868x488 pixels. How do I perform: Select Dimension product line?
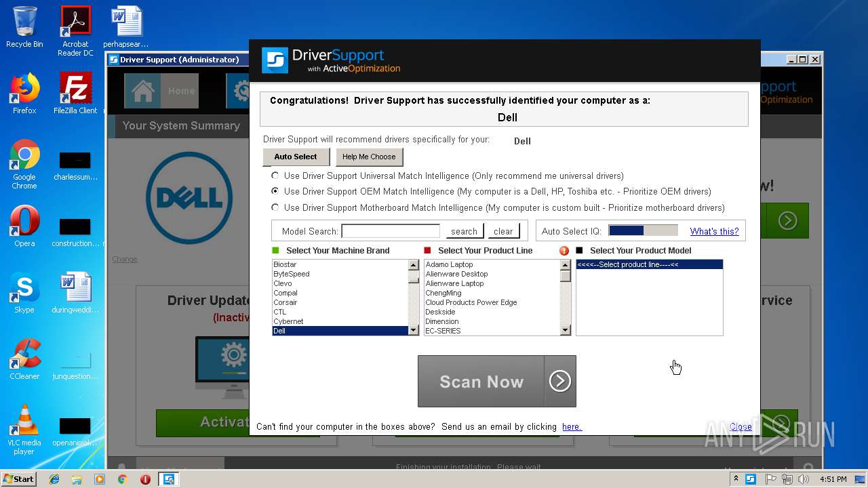pos(492,321)
